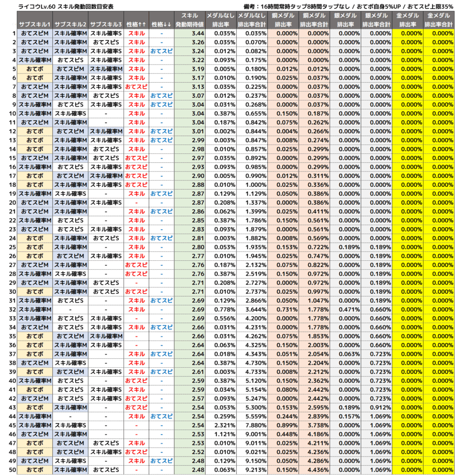Select the 性格↑↑ column header
This screenshot has width=456, height=476.
tap(137, 24)
